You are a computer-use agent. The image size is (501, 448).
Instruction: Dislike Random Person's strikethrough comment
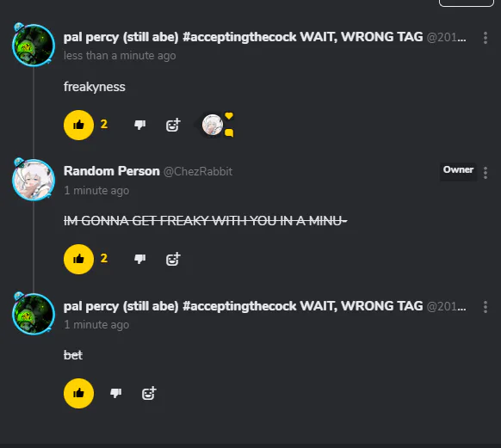tap(140, 259)
